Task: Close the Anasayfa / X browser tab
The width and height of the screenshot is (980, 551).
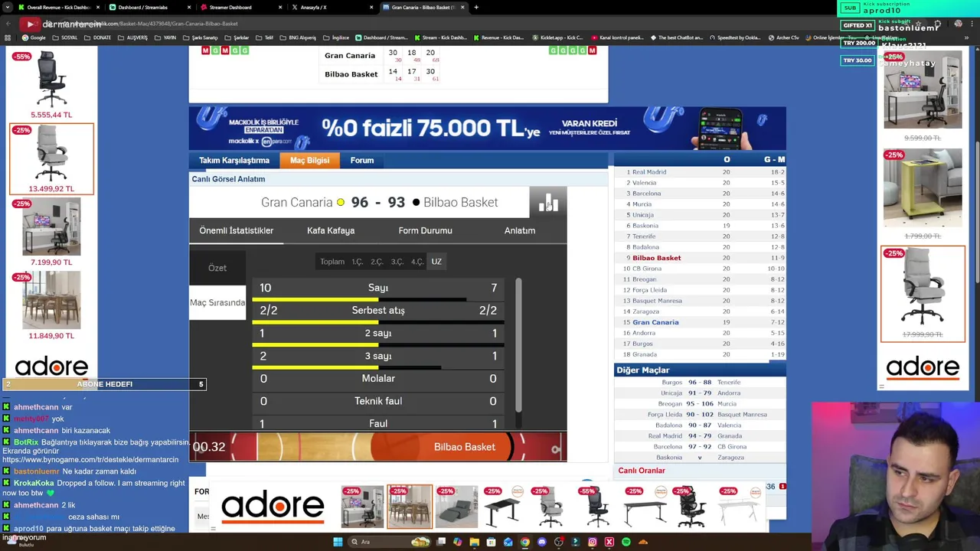Action: [371, 8]
